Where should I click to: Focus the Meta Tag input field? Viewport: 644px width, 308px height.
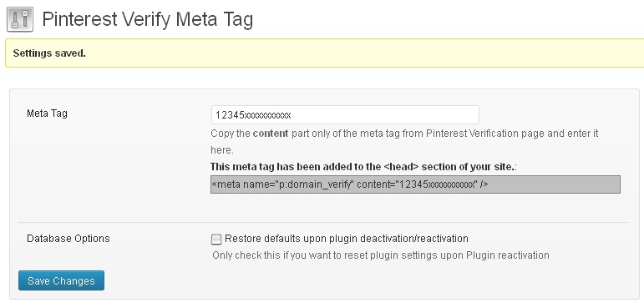(345, 115)
